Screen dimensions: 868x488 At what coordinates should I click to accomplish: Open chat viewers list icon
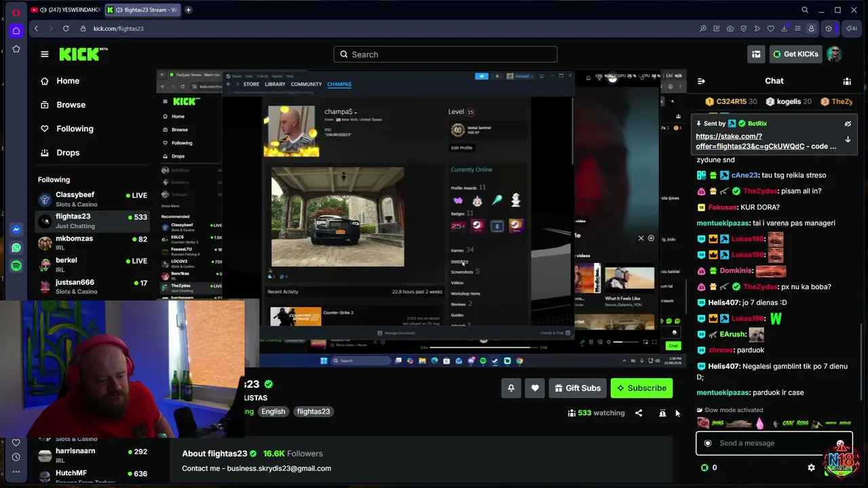847,81
